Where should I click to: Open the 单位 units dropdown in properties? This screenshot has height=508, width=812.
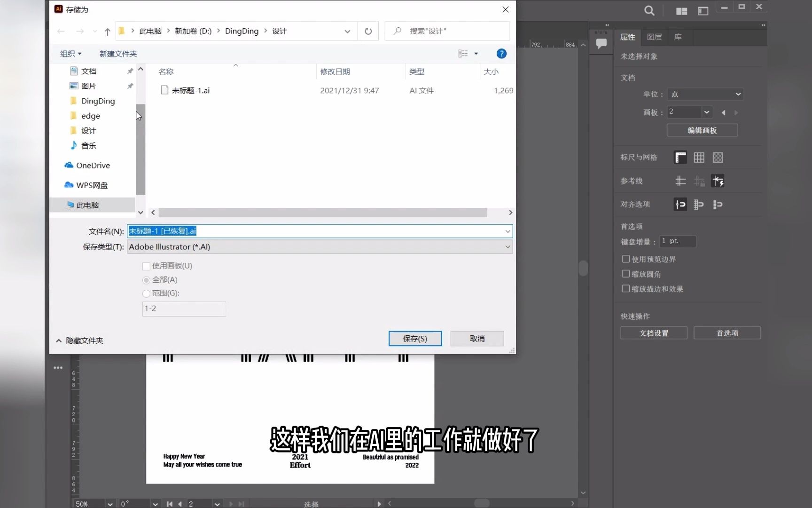pyautogui.click(x=705, y=94)
